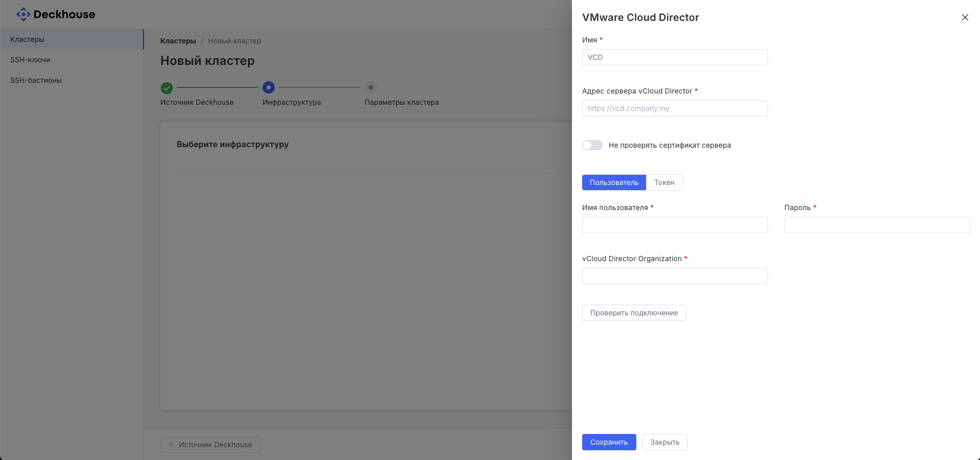Click the Deckhouse brand name text

click(64, 14)
